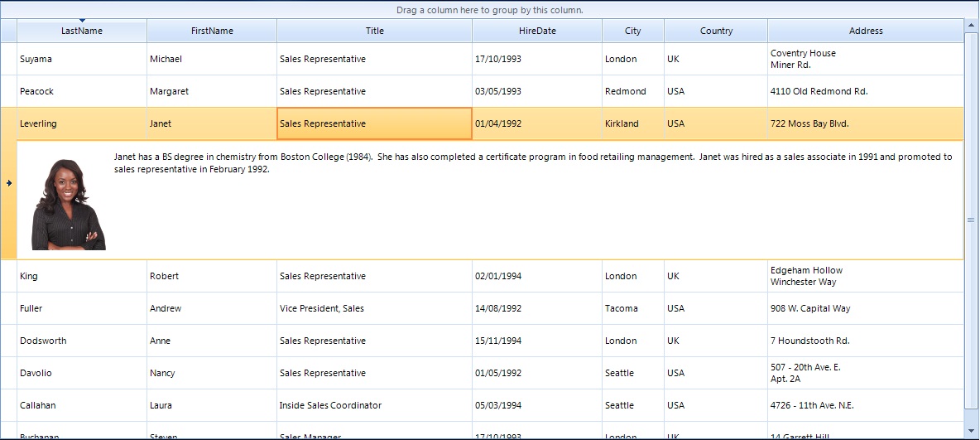Sort by the FirstName column header
980x440 pixels.
[x=212, y=31]
